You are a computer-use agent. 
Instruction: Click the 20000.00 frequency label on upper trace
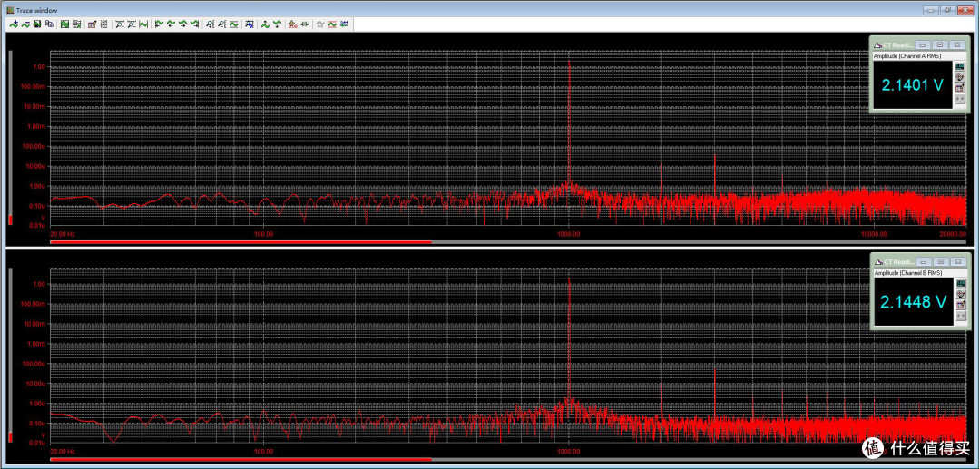953,234
